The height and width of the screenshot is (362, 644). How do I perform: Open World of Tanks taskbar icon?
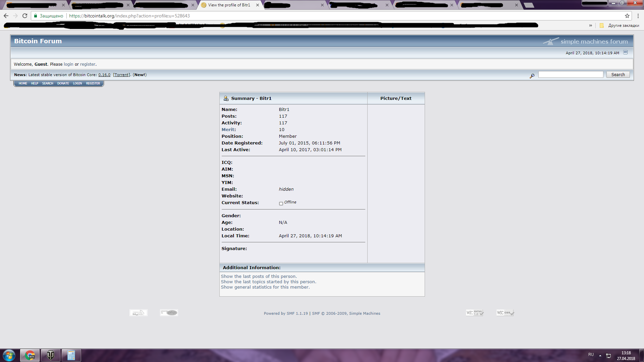[51, 355]
